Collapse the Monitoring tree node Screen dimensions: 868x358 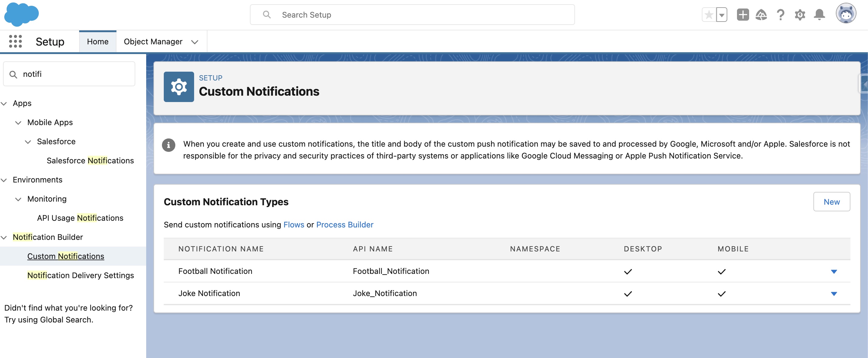tap(18, 199)
